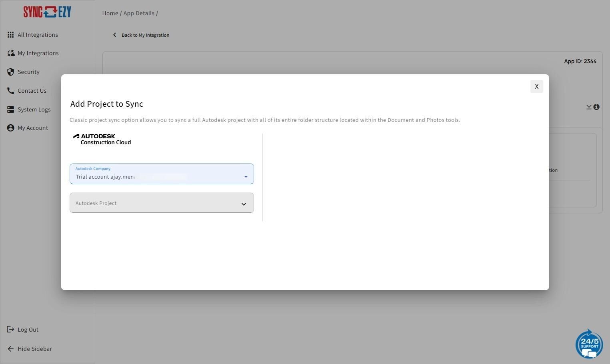Click the All Integrations grid icon
610x364 pixels.
point(10,35)
